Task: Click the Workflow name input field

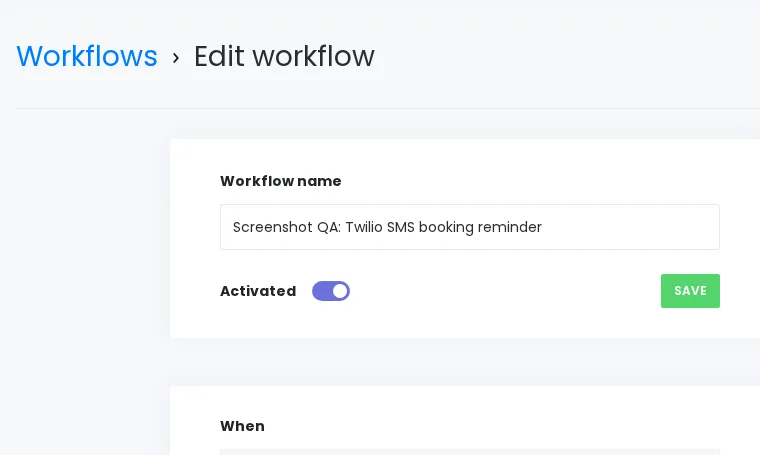Action: (x=470, y=227)
